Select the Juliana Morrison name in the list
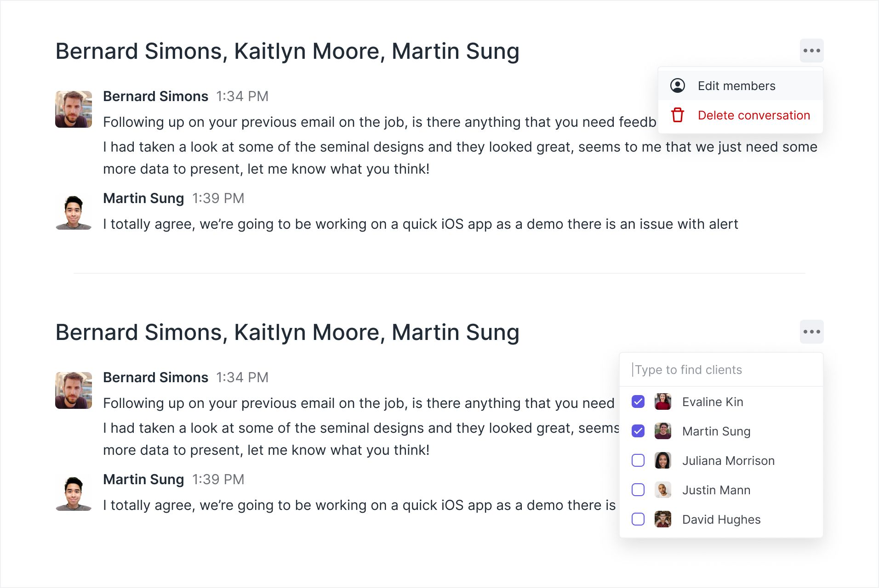 (728, 461)
